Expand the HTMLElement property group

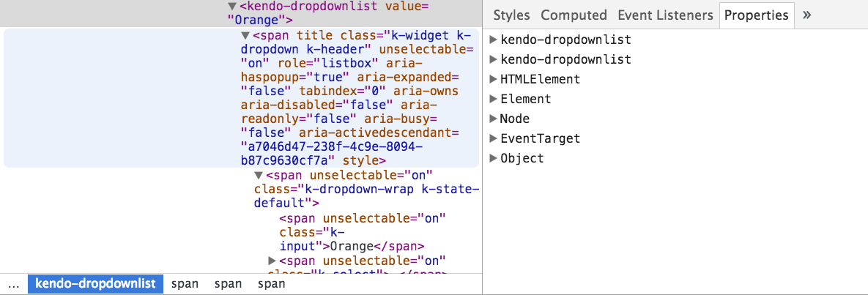coord(493,79)
